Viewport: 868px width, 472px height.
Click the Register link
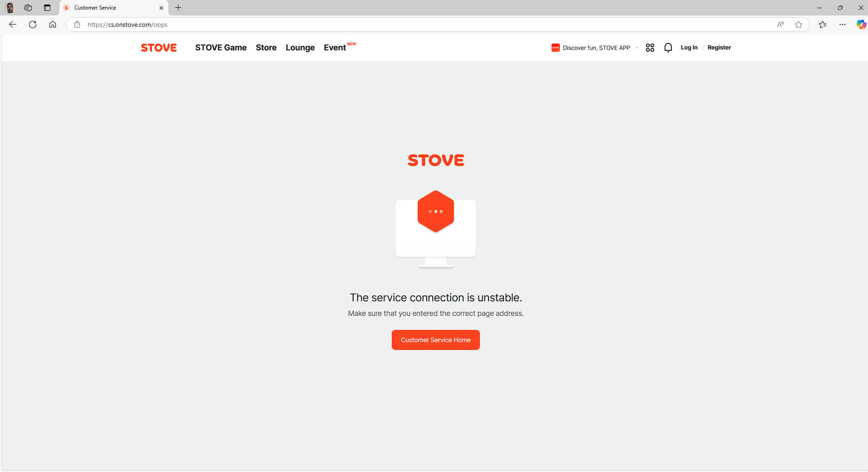click(x=719, y=48)
